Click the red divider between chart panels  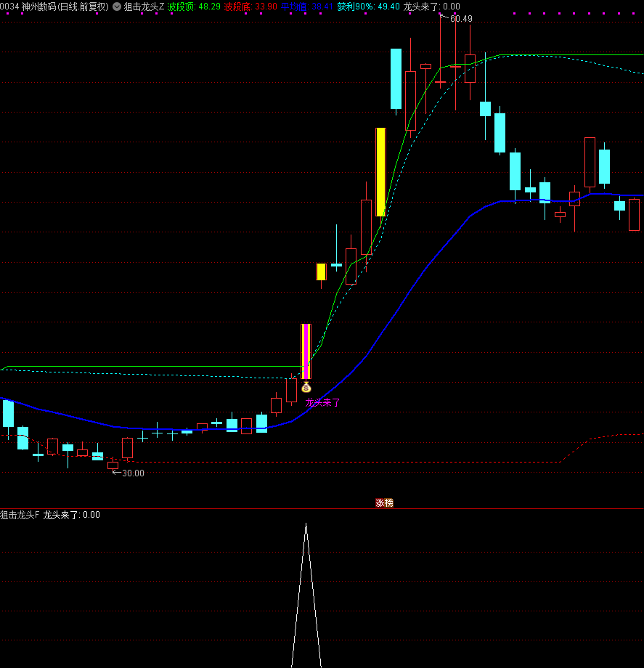click(x=322, y=508)
